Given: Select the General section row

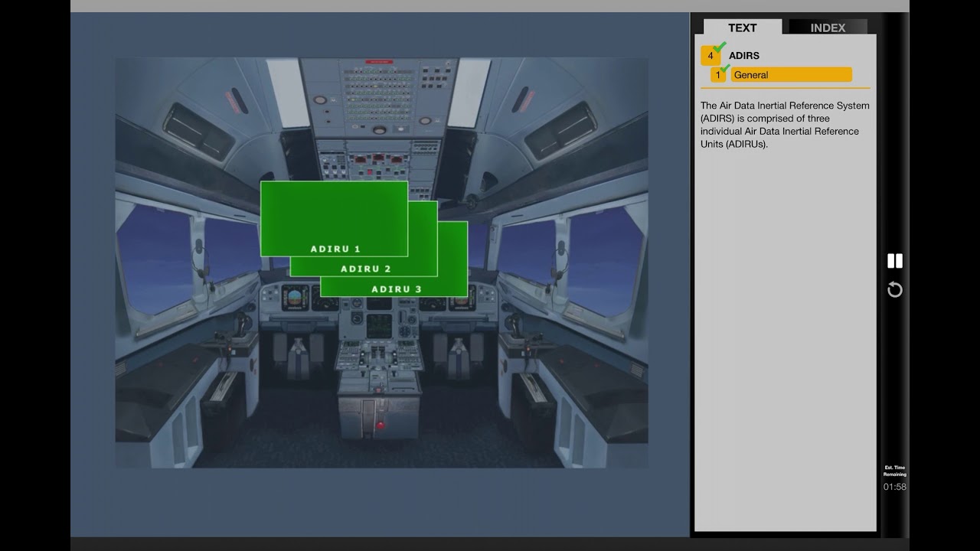Looking at the screenshot, I should tap(791, 75).
